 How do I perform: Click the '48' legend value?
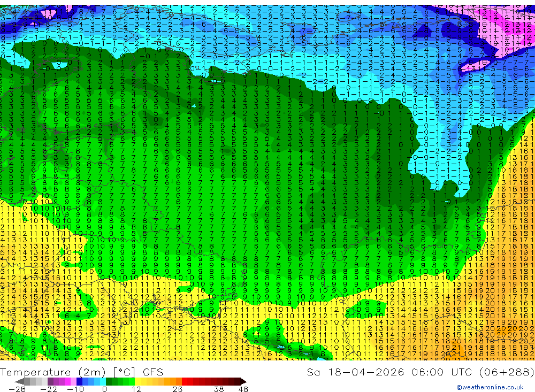click(243, 389)
